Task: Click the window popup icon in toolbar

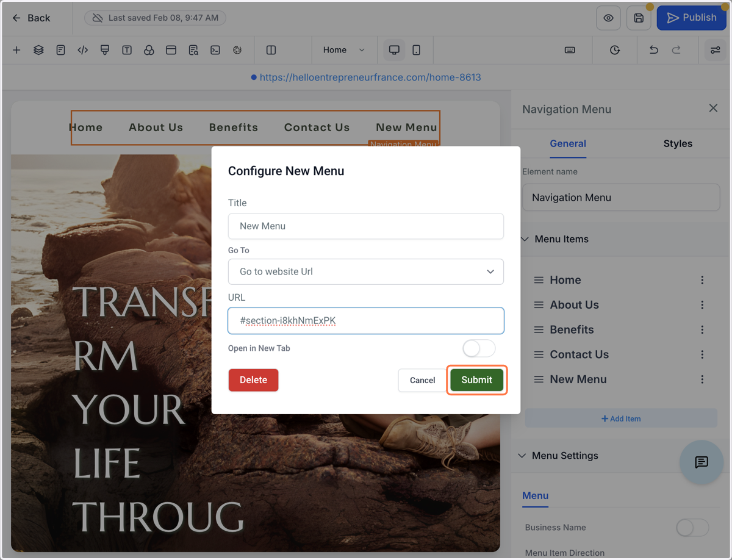Action: [x=171, y=50]
